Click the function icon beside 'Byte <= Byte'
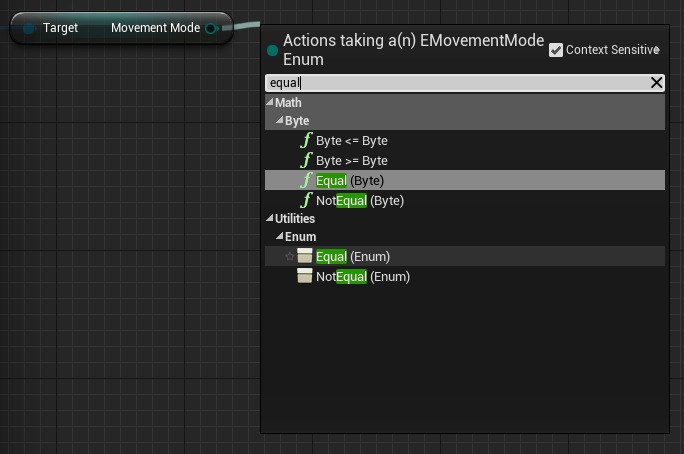 pyautogui.click(x=306, y=140)
